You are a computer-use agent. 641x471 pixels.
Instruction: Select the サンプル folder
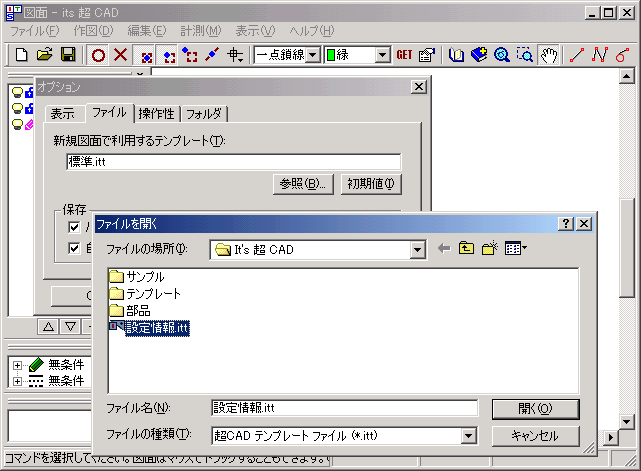(x=137, y=277)
